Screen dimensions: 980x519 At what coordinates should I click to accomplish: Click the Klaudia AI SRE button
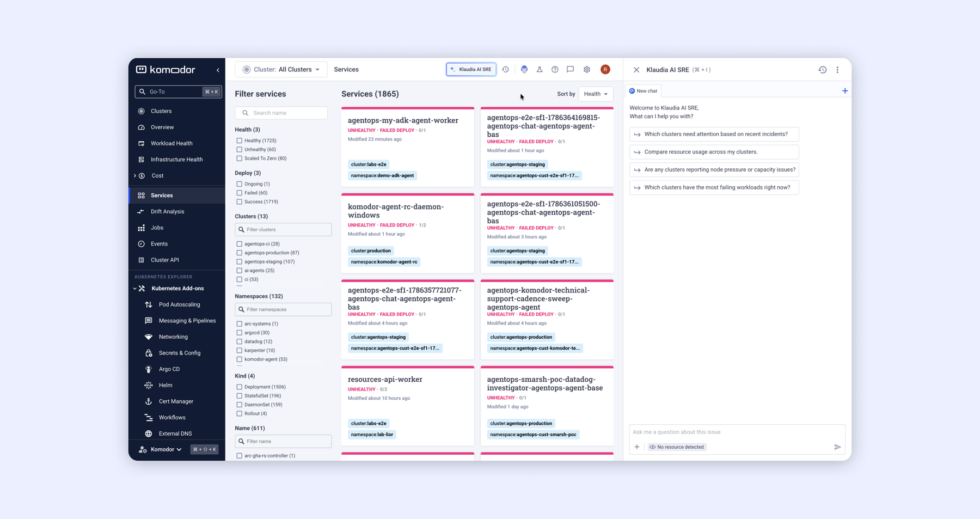pyautogui.click(x=471, y=70)
